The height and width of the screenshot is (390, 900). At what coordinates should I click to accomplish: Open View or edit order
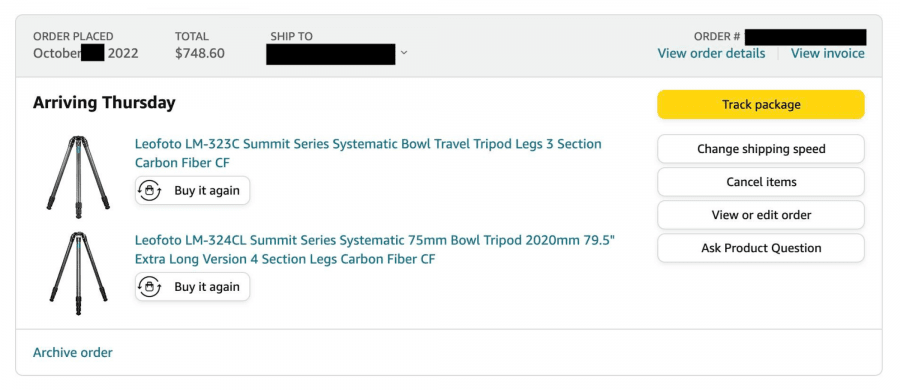761,215
